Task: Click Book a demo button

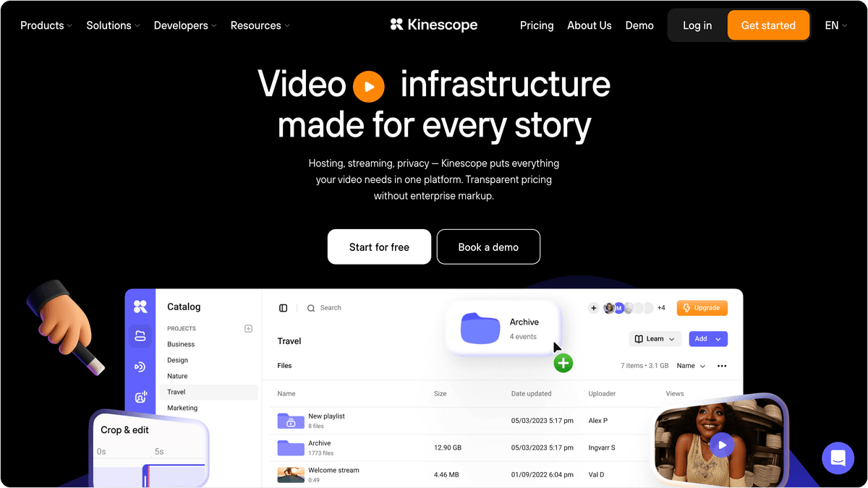Action: (x=488, y=247)
